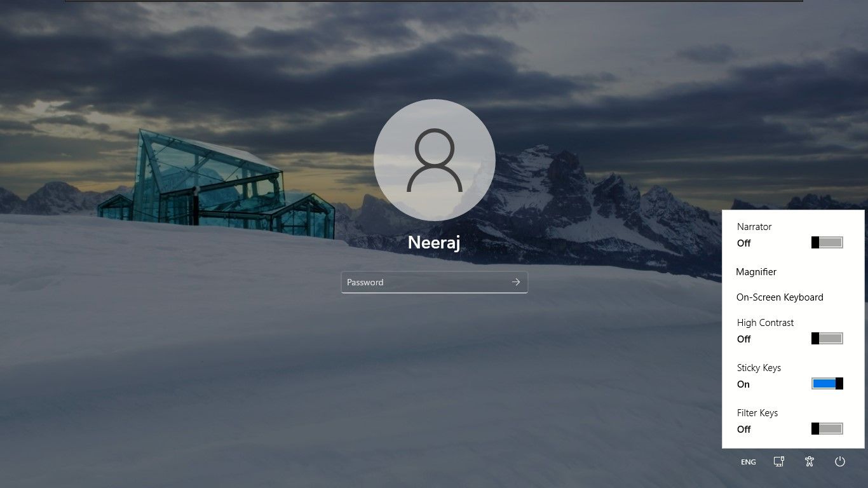Screen dimensions: 868x488
Task: Click the Off status under High Contrast
Action: 744,339
